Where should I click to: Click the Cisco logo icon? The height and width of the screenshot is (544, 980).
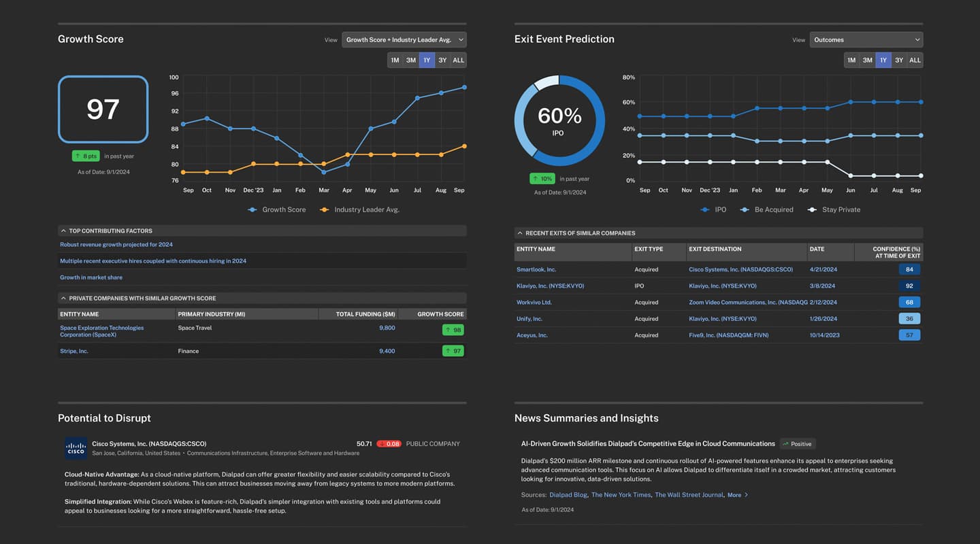pyautogui.click(x=76, y=448)
